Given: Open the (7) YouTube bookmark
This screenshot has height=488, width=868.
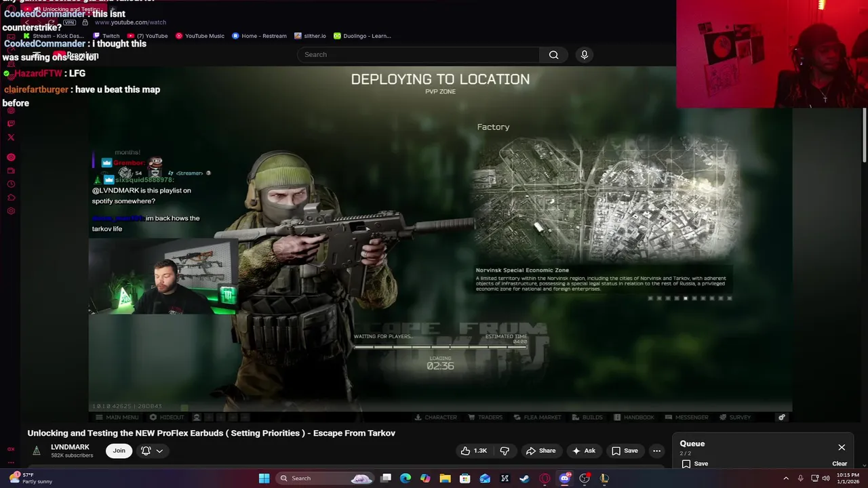Looking at the screenshot, I should 148,36.
